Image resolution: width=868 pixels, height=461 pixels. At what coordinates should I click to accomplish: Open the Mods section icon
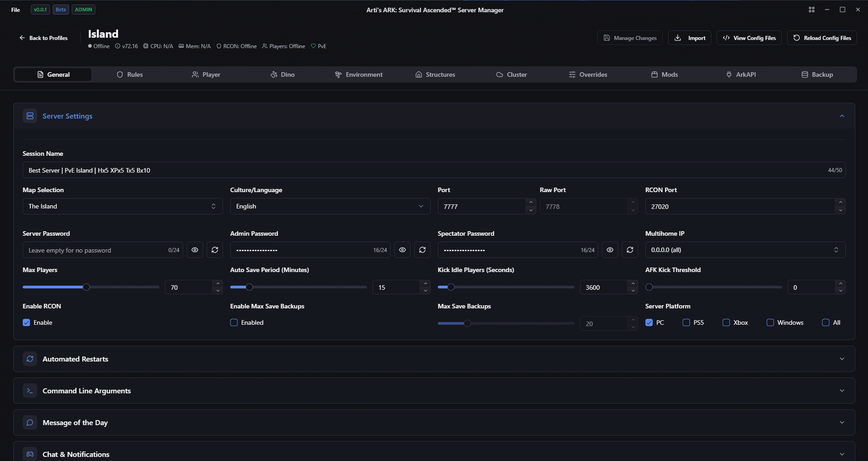tap(655, 74)
